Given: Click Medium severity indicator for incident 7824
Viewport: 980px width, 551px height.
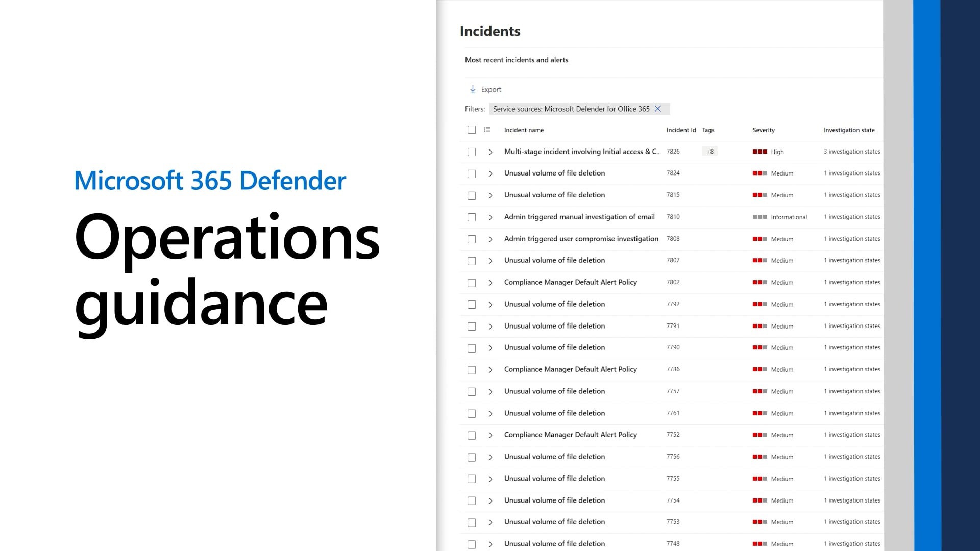Looking at the screenshot, I should 759,173.
